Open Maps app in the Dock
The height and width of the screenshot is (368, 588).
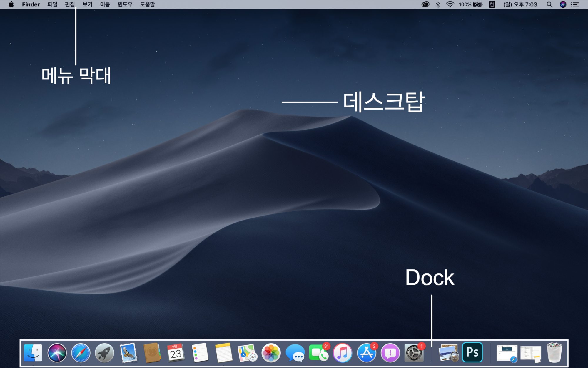coord(247,353)
